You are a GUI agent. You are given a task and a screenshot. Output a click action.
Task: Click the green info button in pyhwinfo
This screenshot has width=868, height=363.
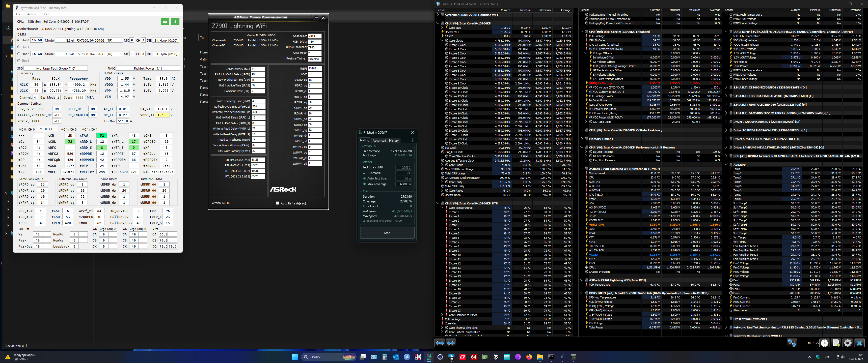pyautogui.click(x=175, y=21)
